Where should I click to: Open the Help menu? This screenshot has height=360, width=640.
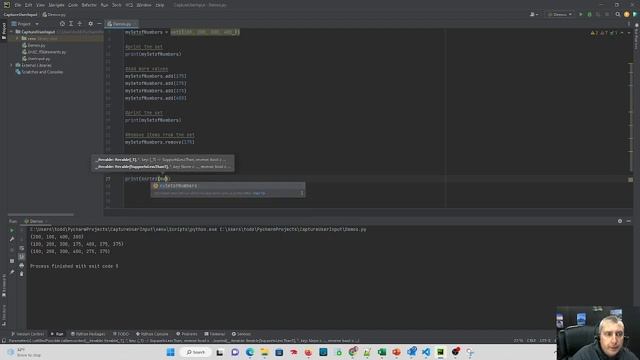[160, 5]
